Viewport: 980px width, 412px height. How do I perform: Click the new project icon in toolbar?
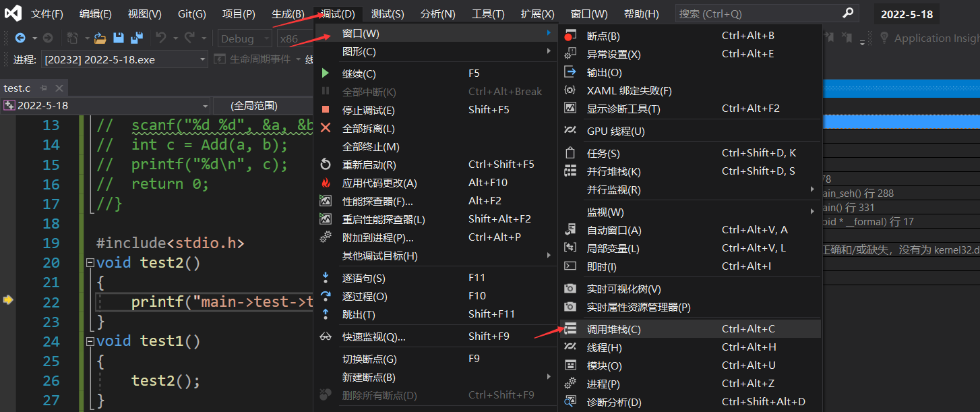[x=72, y=38]
